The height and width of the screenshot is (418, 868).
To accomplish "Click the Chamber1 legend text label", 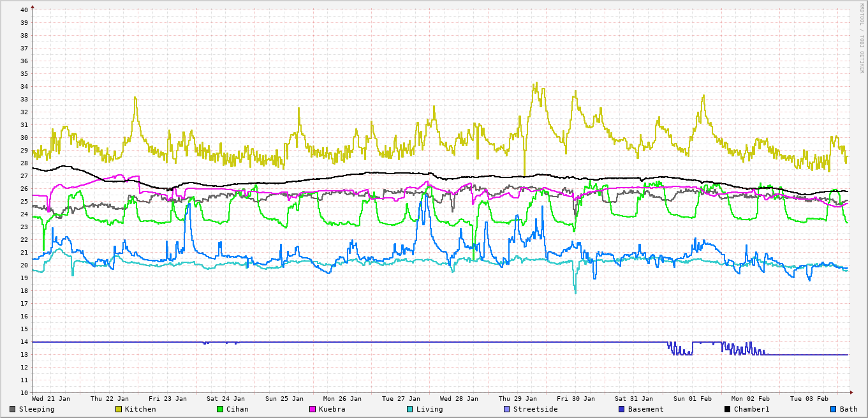I will tap(751, 409).
